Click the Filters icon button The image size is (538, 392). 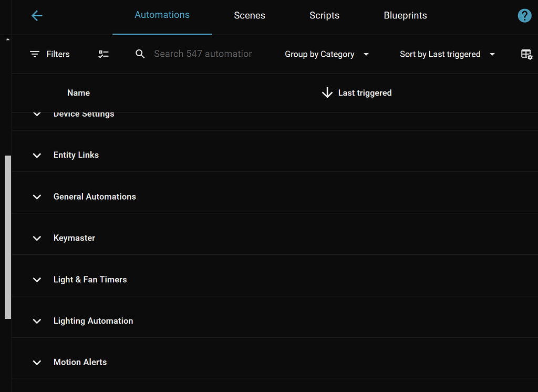35,54
